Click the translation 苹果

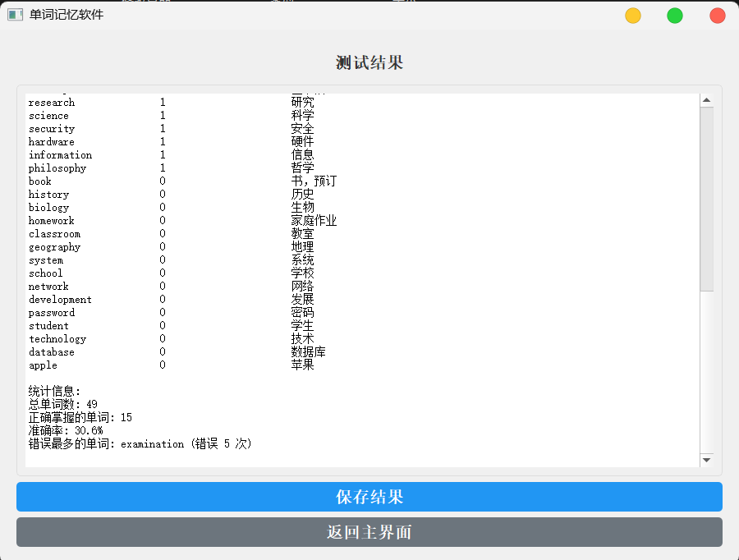pos(302,365)
